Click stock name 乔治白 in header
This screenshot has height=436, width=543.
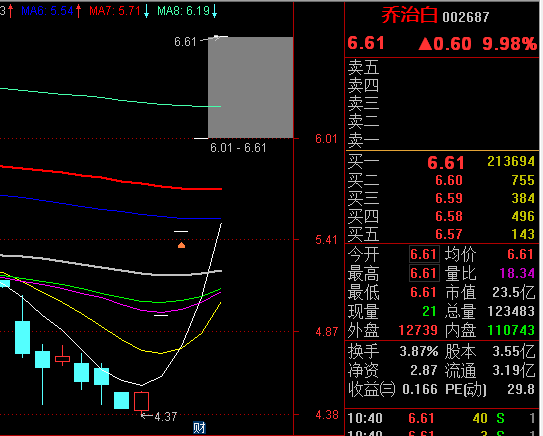[409, 16]
